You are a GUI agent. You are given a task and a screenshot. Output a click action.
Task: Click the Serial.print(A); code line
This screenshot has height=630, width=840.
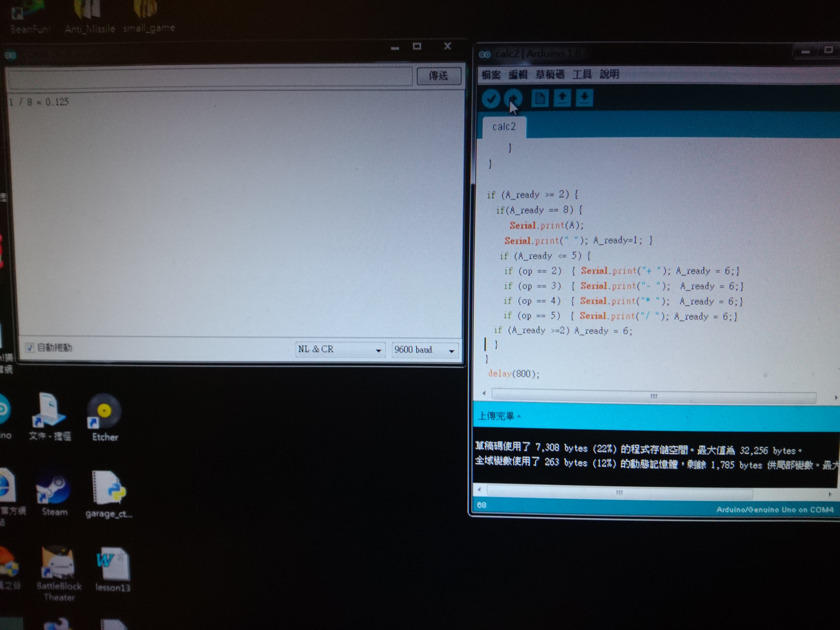pyautogui.click(x=546, y=226)
